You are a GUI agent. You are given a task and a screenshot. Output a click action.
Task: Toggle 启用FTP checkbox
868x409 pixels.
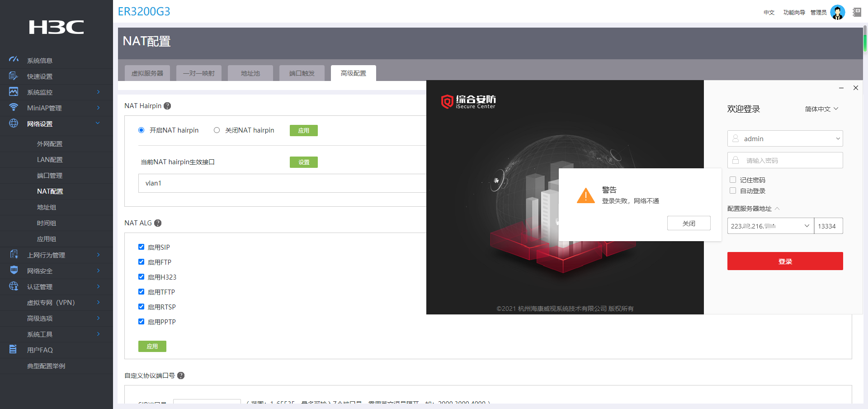141,262
